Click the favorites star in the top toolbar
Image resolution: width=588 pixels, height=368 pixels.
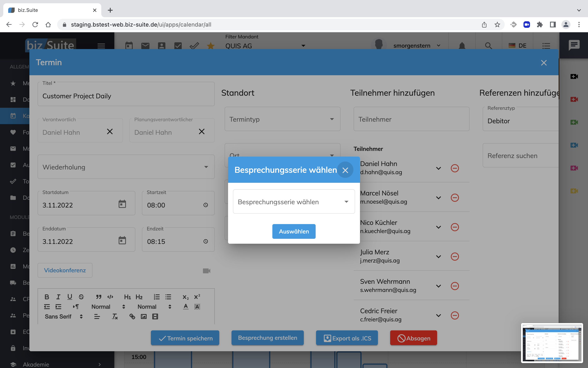pyautogui.click(x=211, y=46)
